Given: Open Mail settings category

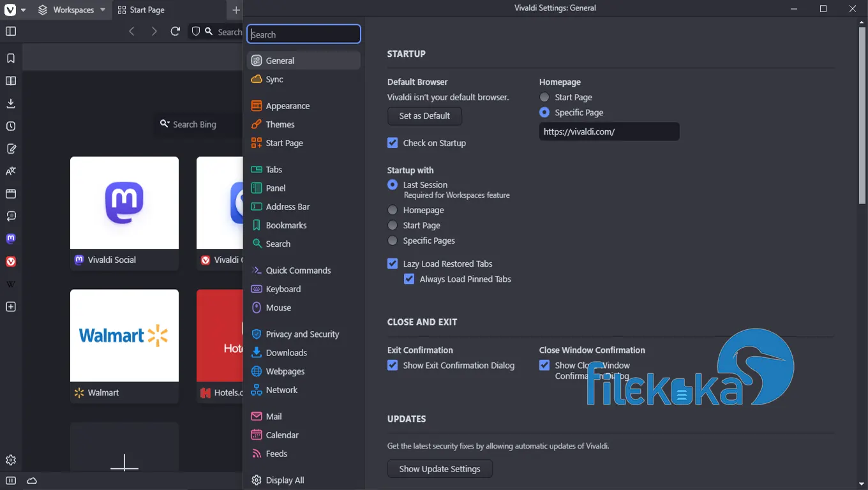Looking at the screenshot, I should (x=304, y=417).
